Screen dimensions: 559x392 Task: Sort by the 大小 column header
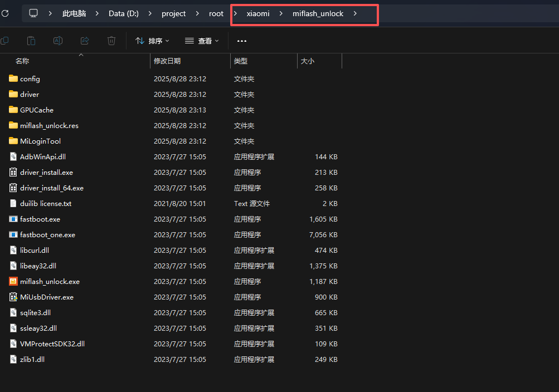pyautogui.click(x=307, y=61)
